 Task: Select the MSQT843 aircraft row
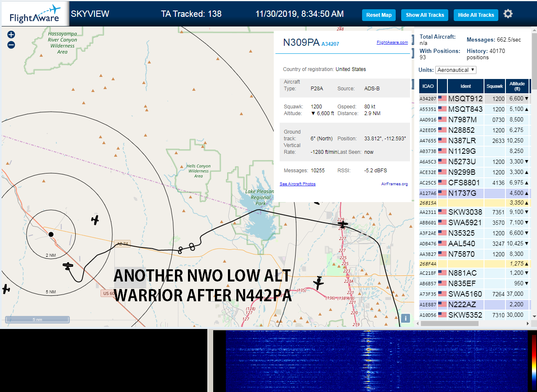tap(474, 109)
